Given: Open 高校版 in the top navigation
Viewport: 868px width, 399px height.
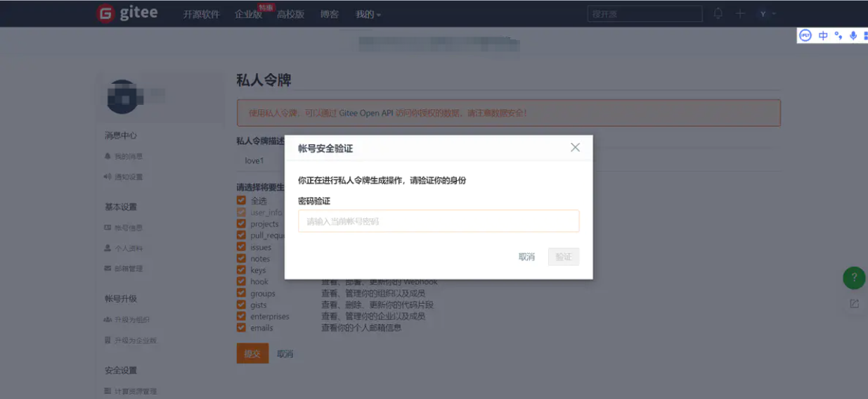Looking at the screenshot, I should click(290, 14).
